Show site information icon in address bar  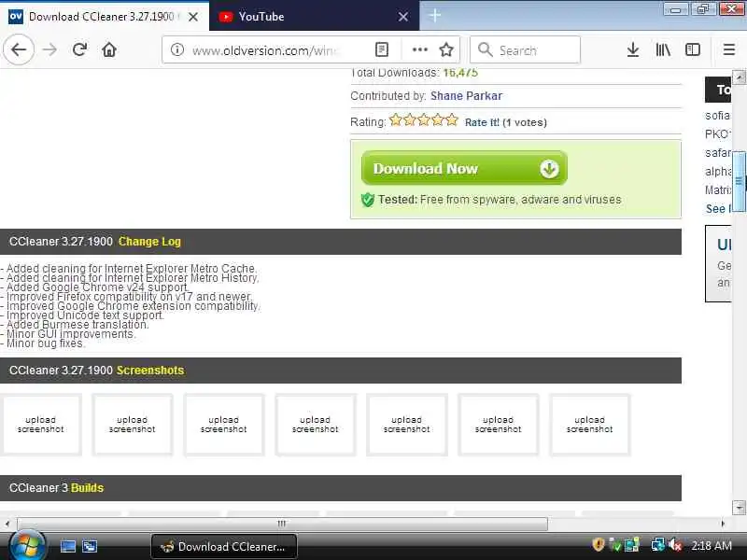point(177,49)
